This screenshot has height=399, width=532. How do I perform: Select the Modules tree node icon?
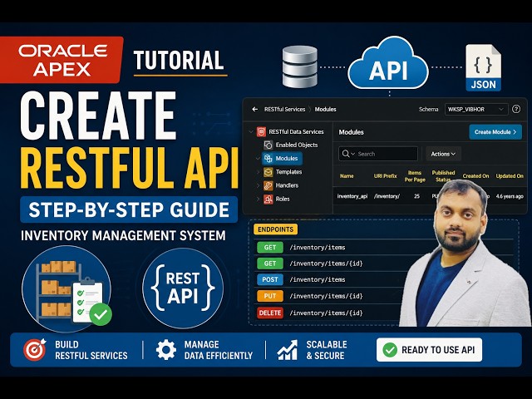pyautogui.click(x=268, y=159)
